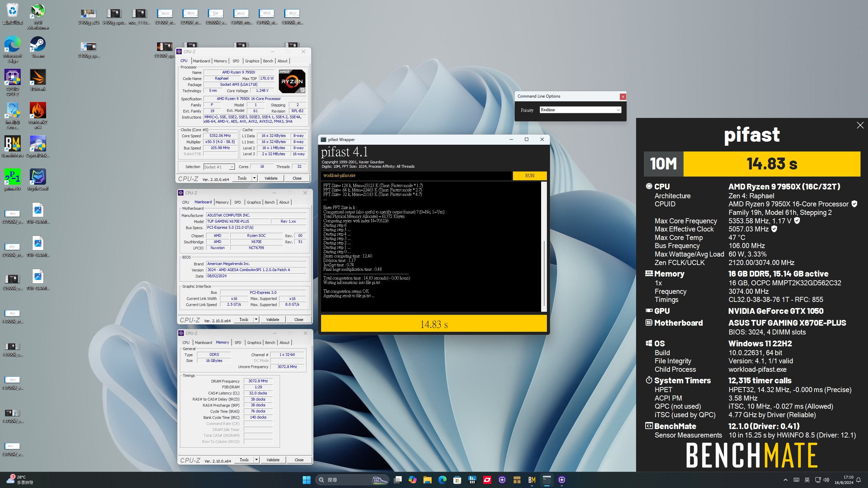This screenshot has height=488, width=868.
Task: Open the notification bell in system tray
Action: (x=859, y=480)
